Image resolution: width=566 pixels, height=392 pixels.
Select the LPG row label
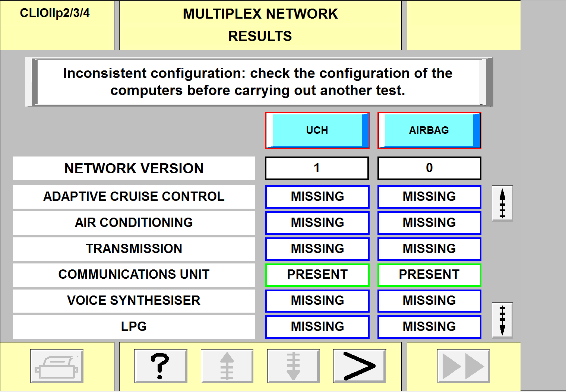click(x=134, y=327)
